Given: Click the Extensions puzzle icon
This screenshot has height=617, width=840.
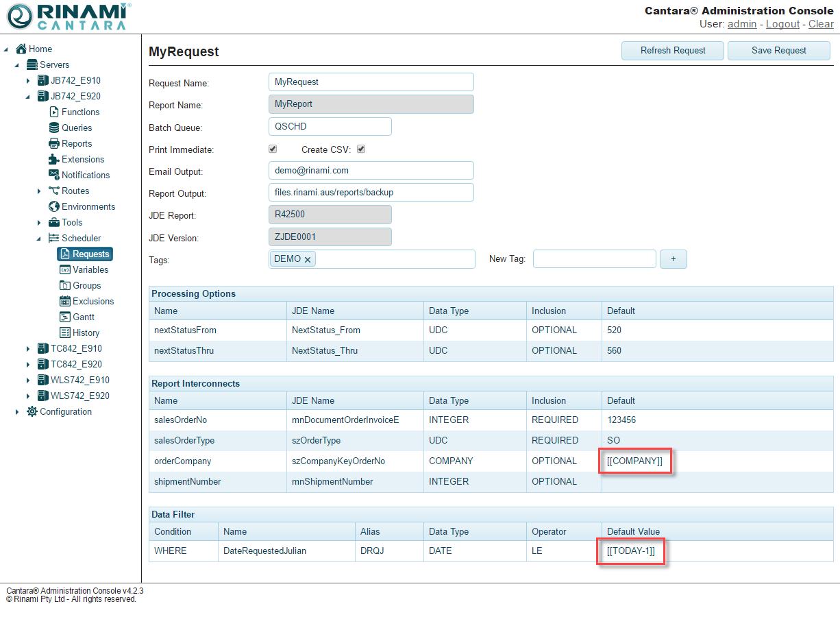Looking at the screenshot, I should click(x=54, y=159).
